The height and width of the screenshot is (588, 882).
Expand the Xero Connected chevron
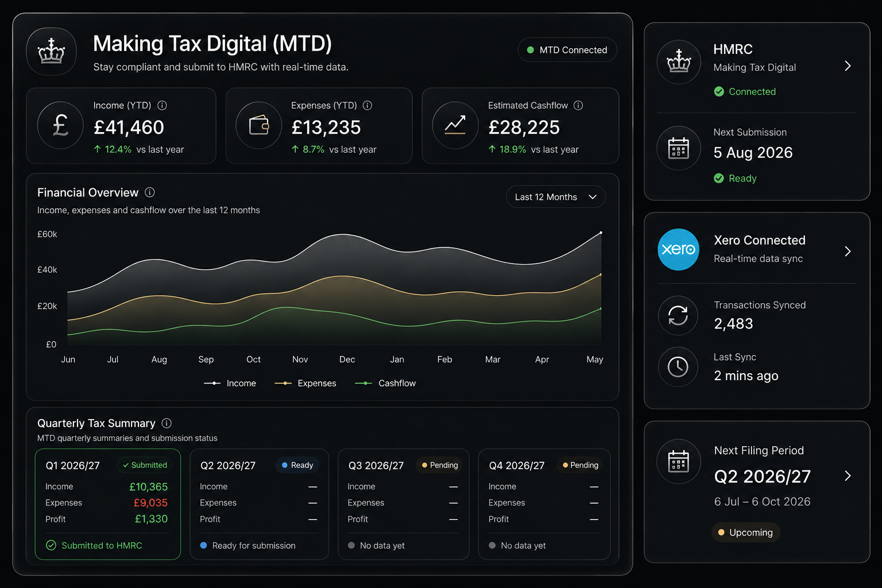pos(848,252)
